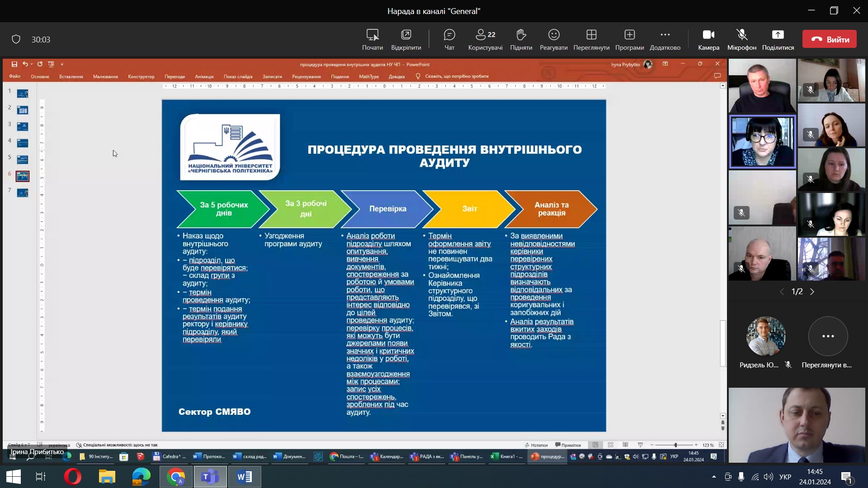Screen dimensions: 868x488
Task: Click the Redo icon in PowerPoint toolbar
Action: pos(40,64)
